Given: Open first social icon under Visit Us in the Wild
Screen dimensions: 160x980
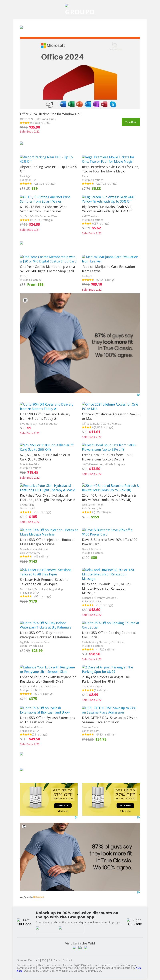Looking at the screenshot, I should (x=74, y=948).
